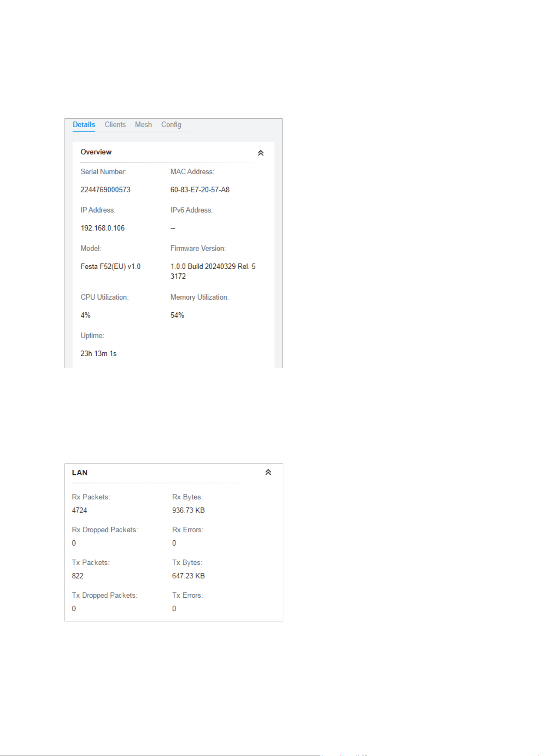
Task: Collapse the Overview section
Action: tap(261, 153)
